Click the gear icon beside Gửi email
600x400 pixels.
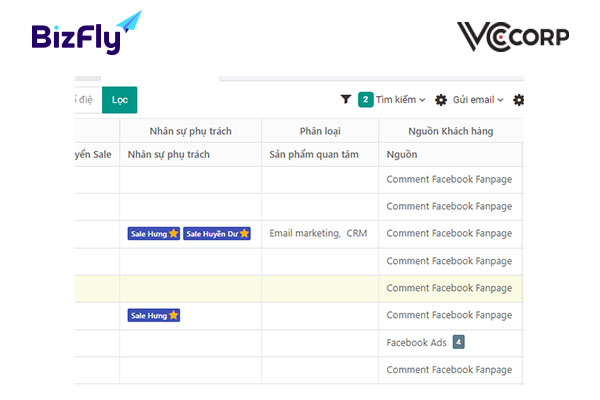[x=441, y=100]
